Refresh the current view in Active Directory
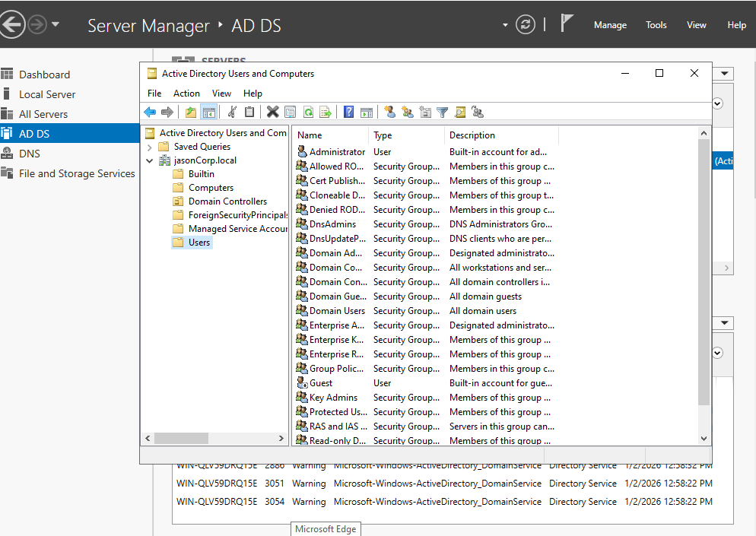The width and height of the screenshot is (756, 536). [307, 112]
